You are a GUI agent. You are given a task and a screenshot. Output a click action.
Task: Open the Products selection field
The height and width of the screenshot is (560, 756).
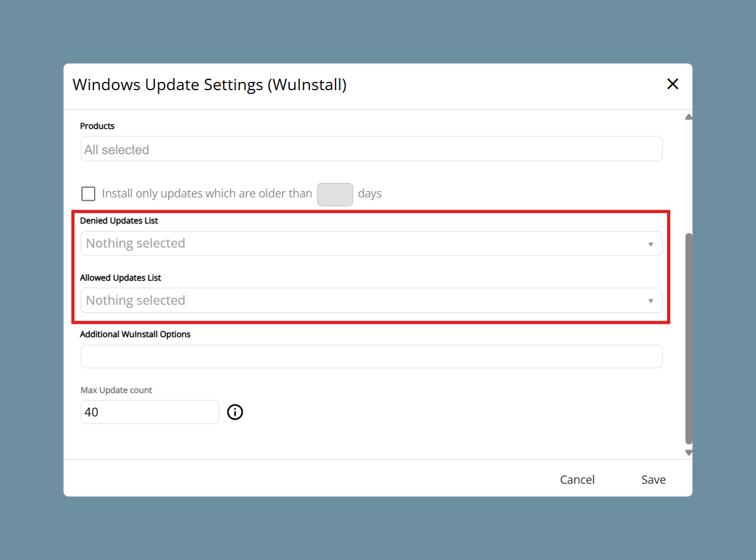[371, 149]
